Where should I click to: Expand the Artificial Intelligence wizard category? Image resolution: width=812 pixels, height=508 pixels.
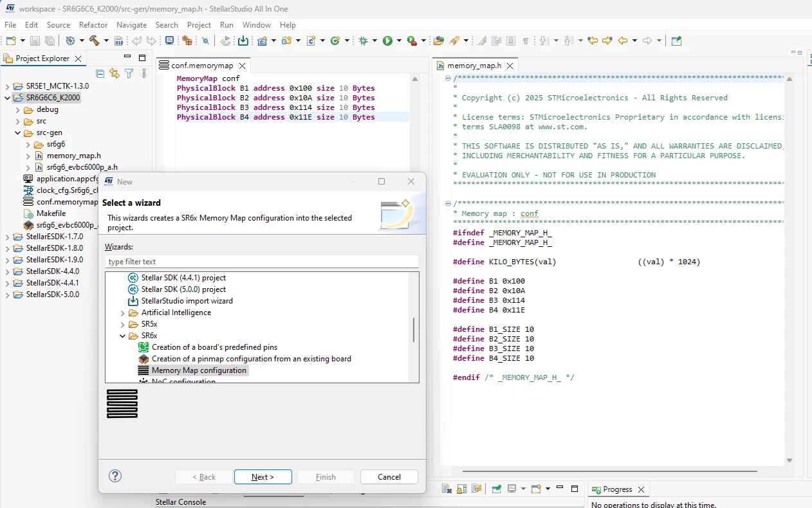click(x=123, y=313)
